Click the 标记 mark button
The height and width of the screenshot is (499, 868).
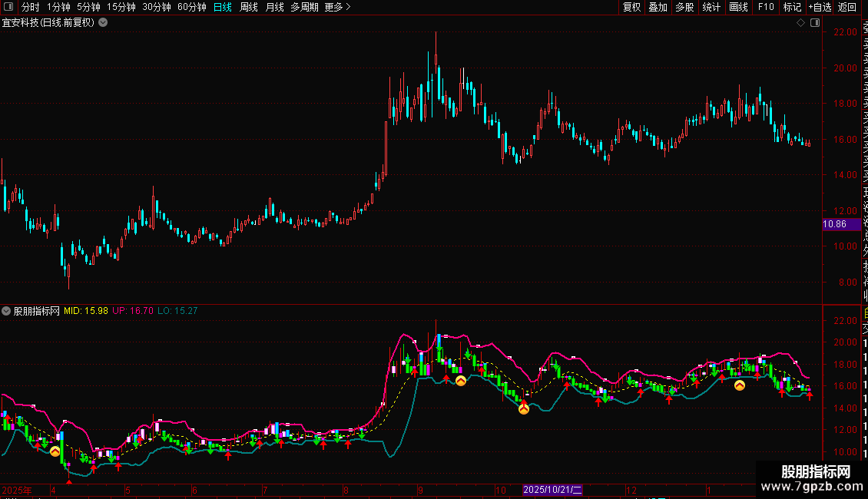[x=792, y=7]
